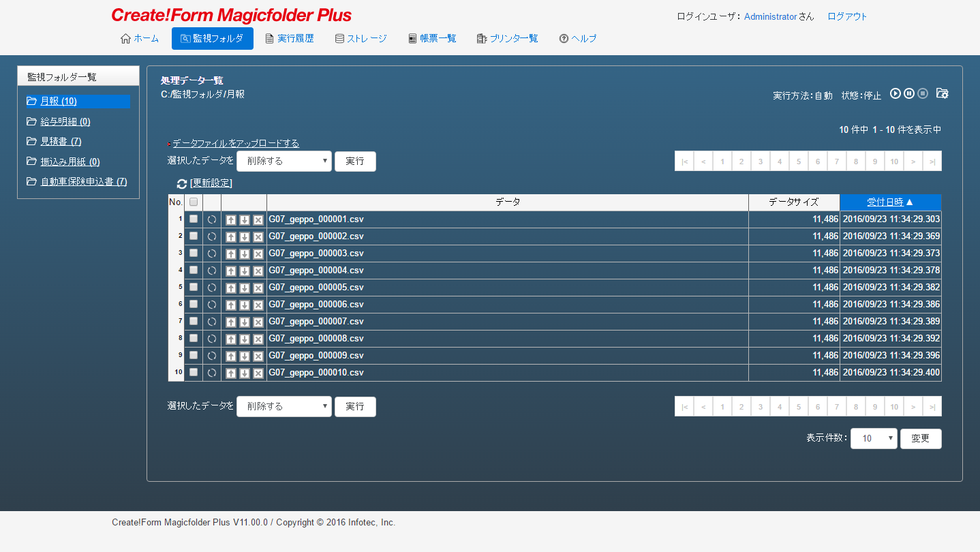
Task: Check the box for G07_geppo_000004.csv
Action: [194, 270]
